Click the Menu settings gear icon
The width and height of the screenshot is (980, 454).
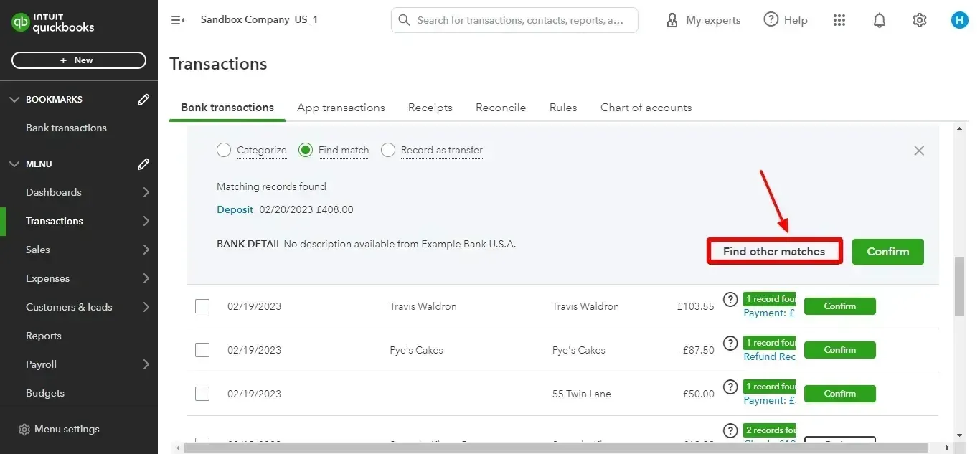(x=24, y=430)
